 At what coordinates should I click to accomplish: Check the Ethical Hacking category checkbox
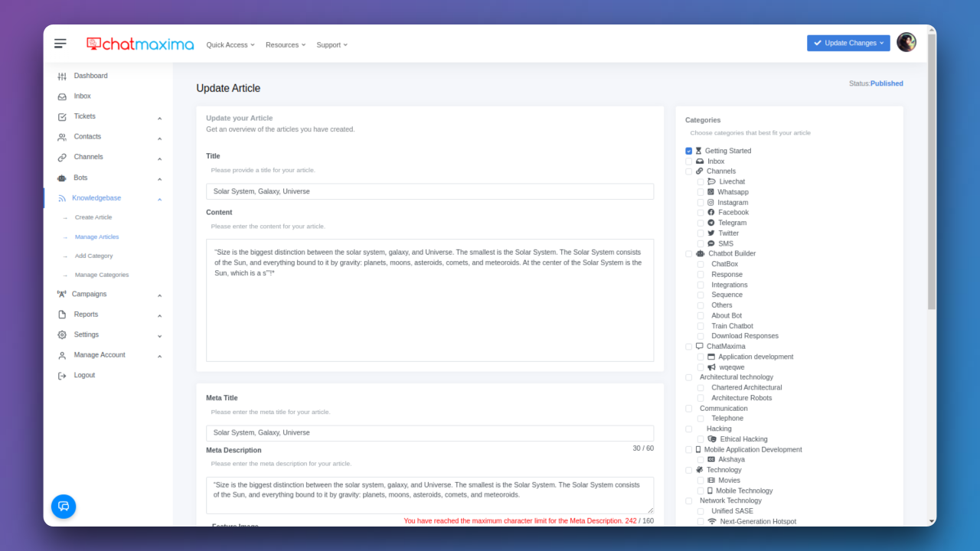701,439
